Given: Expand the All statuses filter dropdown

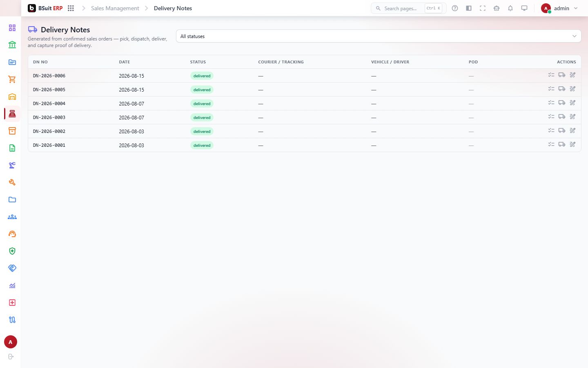Looking at the screenshot, I should [379, 36].
